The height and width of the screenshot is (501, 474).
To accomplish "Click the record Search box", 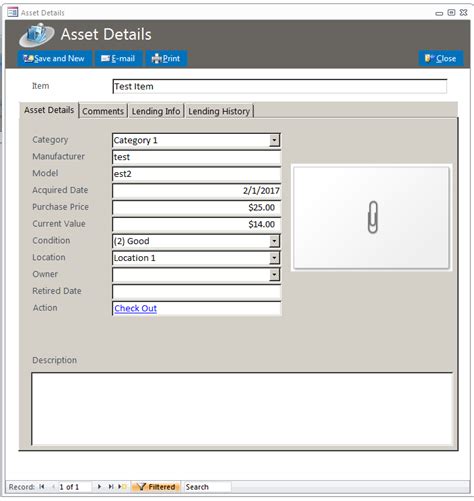I will tap(207, 487).
